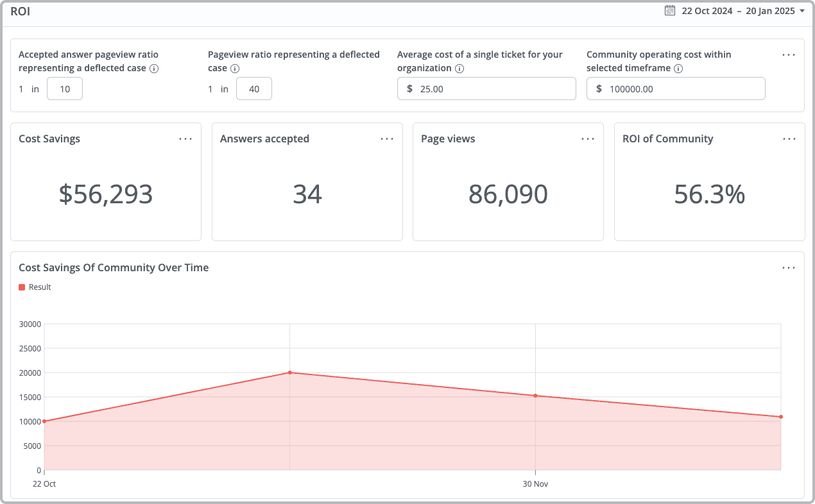Click the calendar icon beside the date range
This screenshot has height=504, width=815.
click(670, 11)
